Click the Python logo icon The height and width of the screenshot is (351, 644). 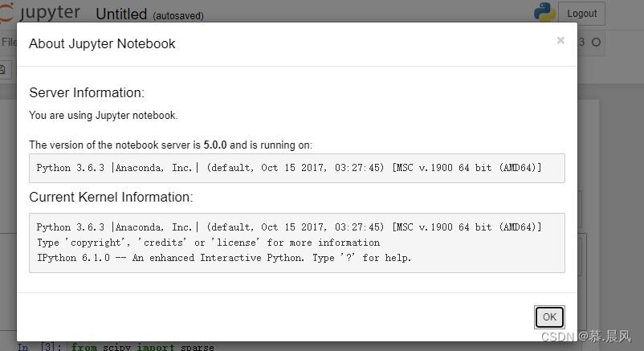coord(544,12)
